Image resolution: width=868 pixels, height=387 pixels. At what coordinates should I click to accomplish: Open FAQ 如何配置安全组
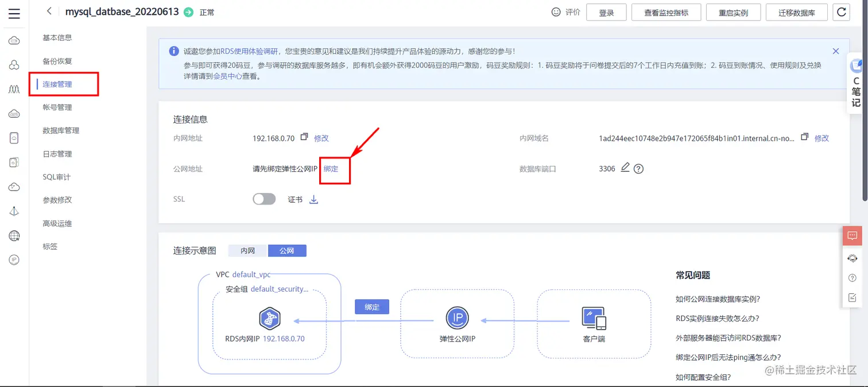point(704,377)
